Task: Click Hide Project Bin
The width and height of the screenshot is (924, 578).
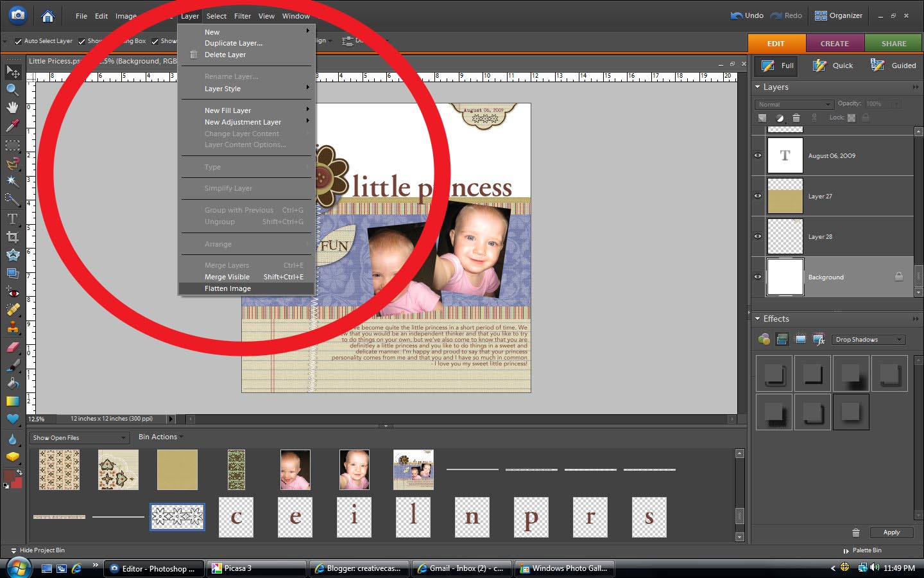Action: click(37, 550)
